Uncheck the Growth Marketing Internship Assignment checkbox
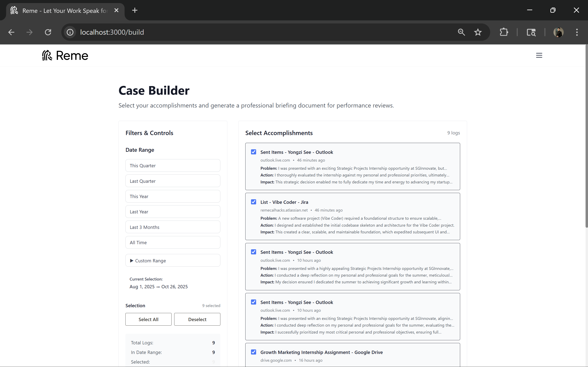Image resolution: width=588 pixels, height=367 pixels. tap(253, 352)
